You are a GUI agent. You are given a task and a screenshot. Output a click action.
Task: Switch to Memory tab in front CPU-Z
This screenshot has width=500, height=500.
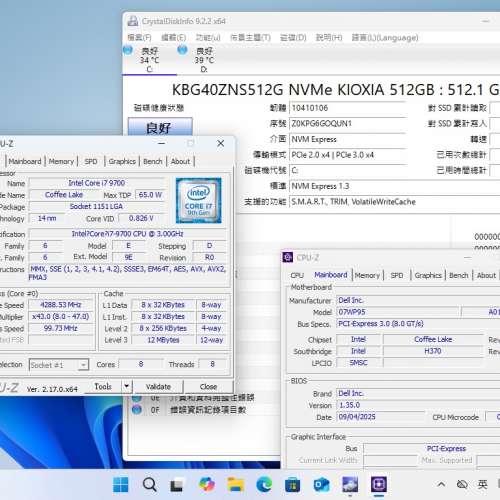point(61,161)
